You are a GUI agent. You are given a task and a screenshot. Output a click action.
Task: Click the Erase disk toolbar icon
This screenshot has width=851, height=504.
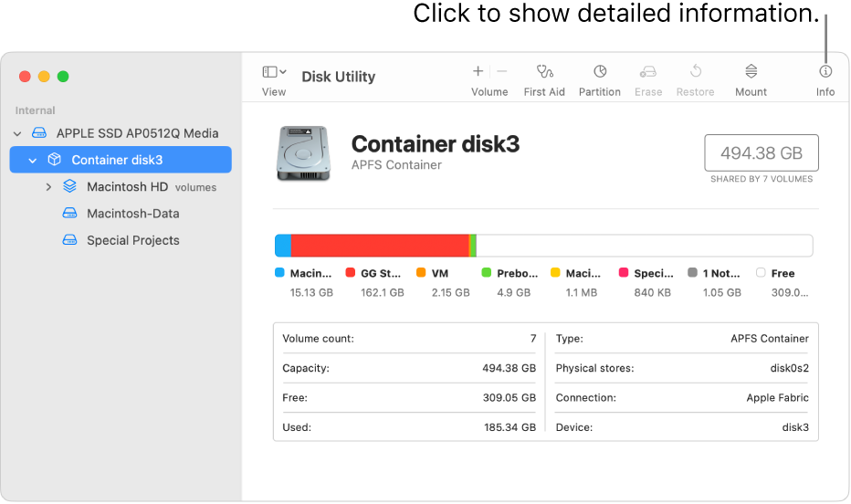648,71
